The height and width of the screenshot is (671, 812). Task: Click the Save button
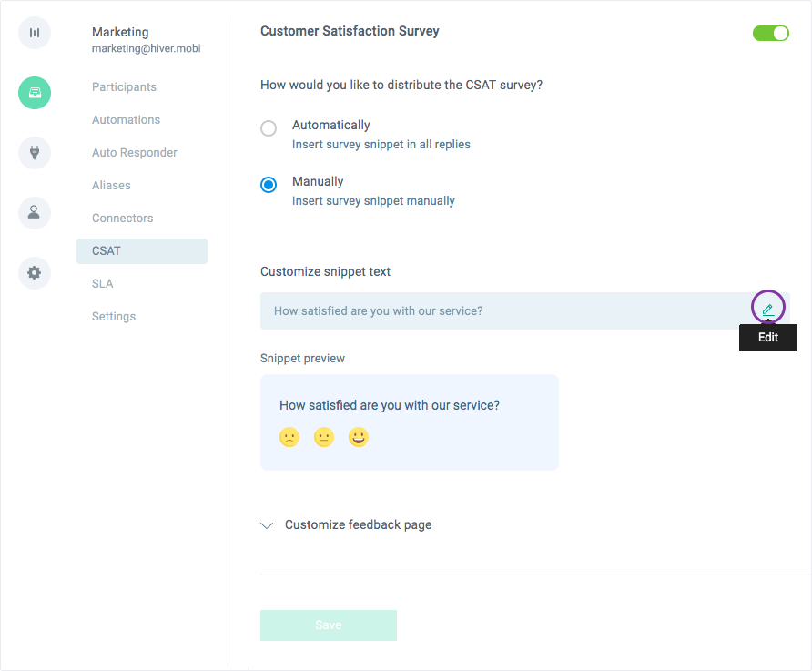[329, 625]
